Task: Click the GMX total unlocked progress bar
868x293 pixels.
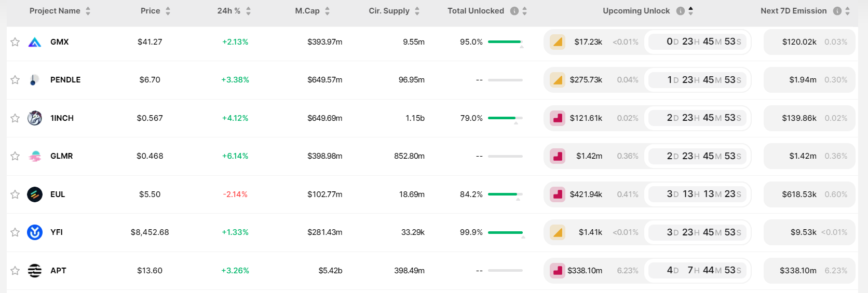Action: coord(505,42)
